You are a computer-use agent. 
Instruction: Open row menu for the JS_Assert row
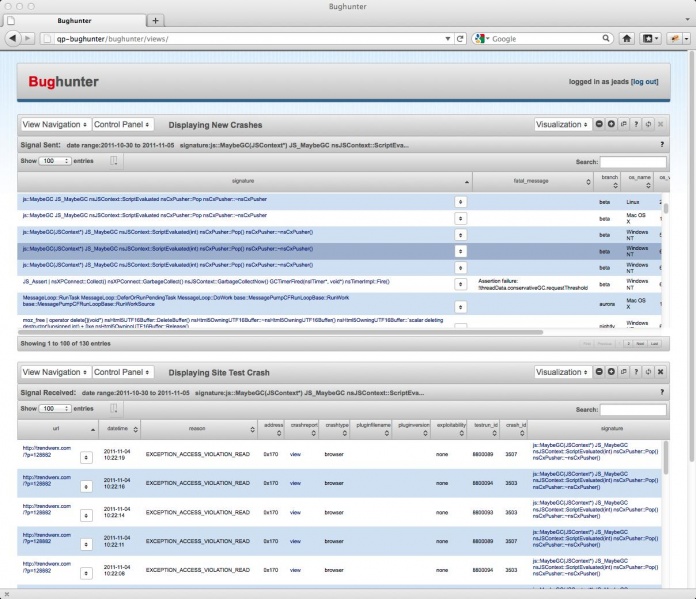coord(460,284)
